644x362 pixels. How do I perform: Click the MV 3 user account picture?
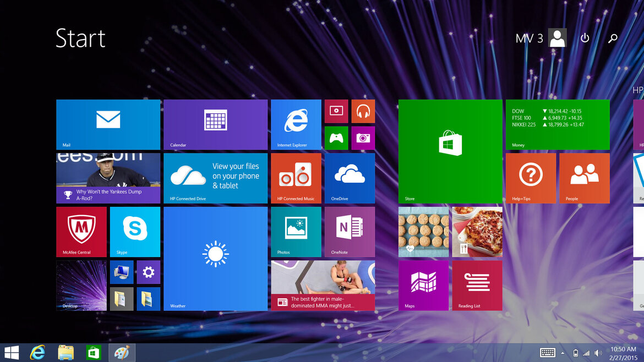click(x=558, y=38)
